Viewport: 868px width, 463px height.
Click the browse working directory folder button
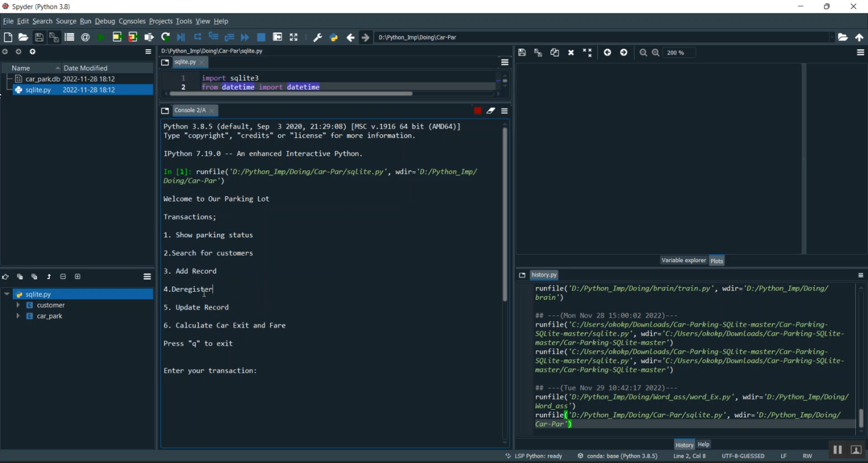pyautogui.click(x=843, y=37)
